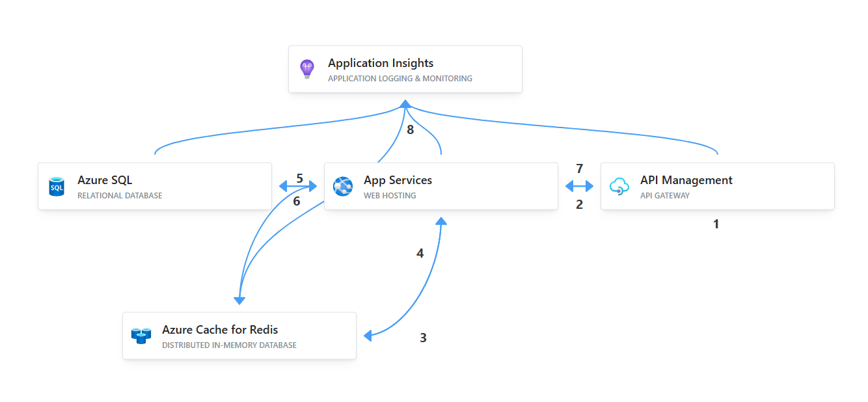This screenshot has width=868, height=402.
Task: Select the API Management title text
Action: (686, 180)
